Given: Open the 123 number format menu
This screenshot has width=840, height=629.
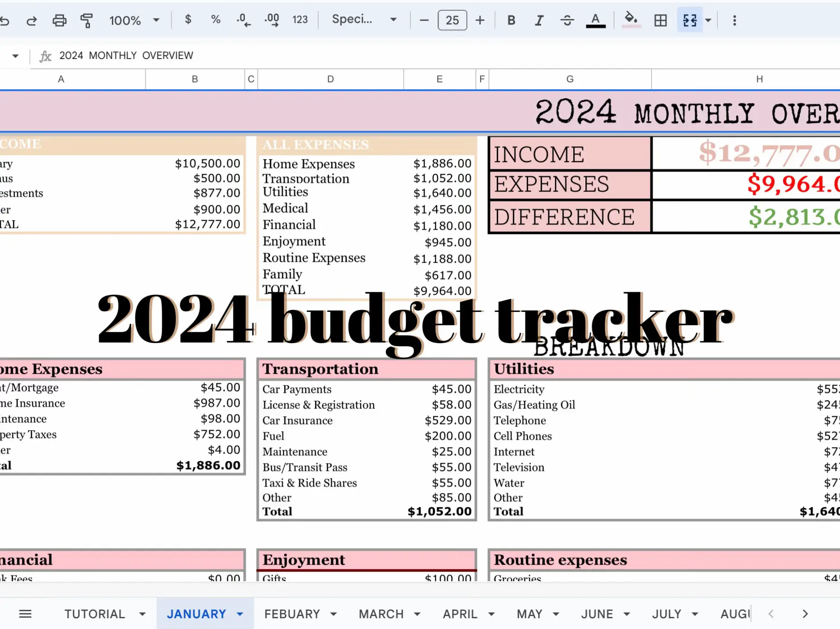Looking at the screenshot, I should [300, 20].
